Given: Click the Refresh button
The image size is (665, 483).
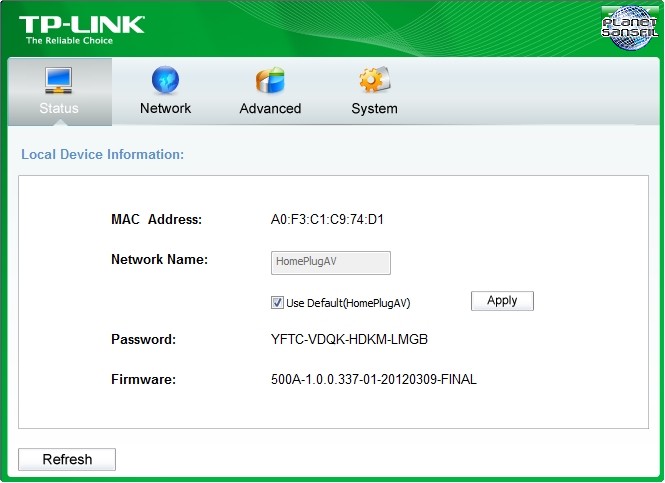Looking at the screenshot, I should click(67, 459).
